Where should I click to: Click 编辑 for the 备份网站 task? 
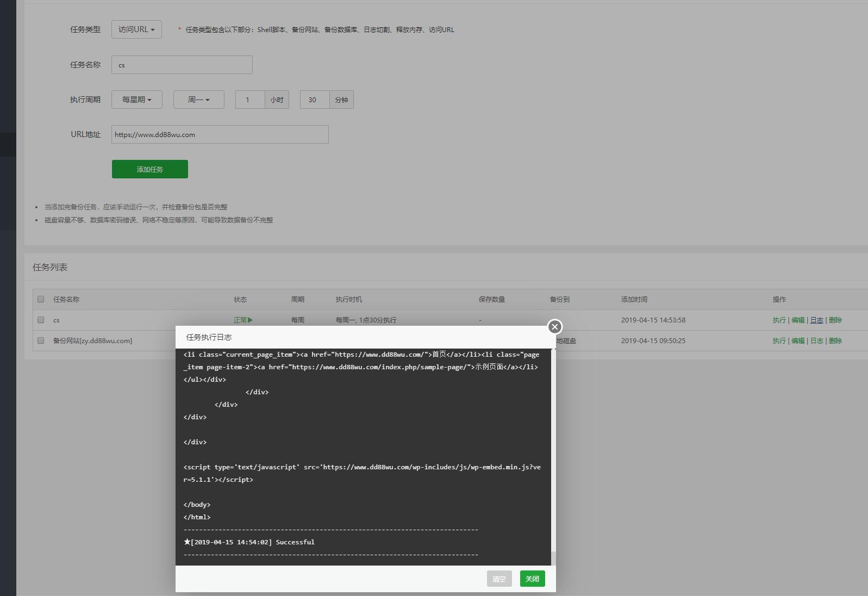click(798, 341)
